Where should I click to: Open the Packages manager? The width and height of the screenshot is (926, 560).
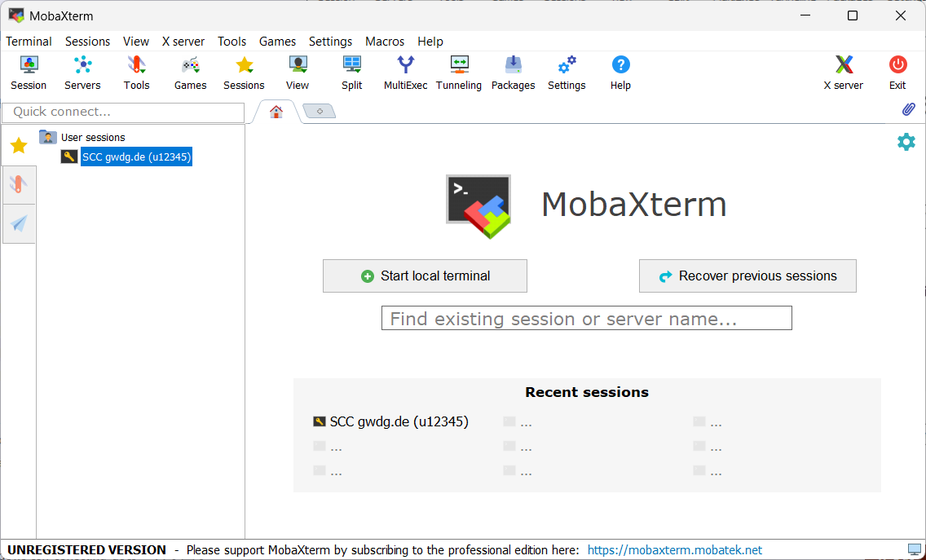pos(513,73)
